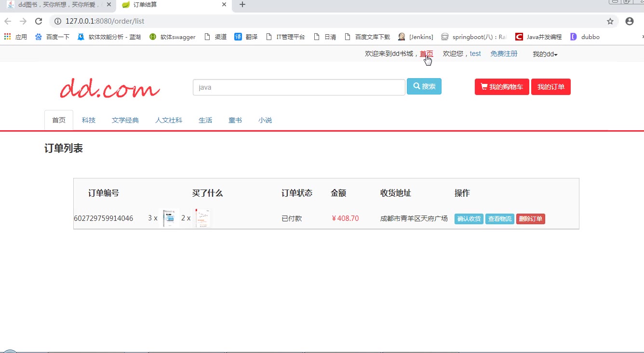The width and height of the screenshot is (644, 353).
Task: Expand the 我的dd dropdown menu
Action: [x=545, y=54]
